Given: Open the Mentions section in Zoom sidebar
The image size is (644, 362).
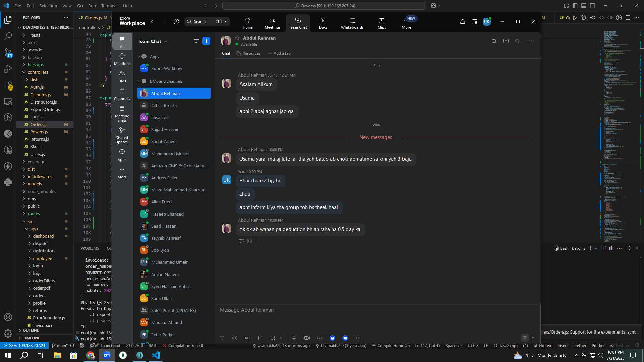Looking at the screenshot, I should point(122,59).
